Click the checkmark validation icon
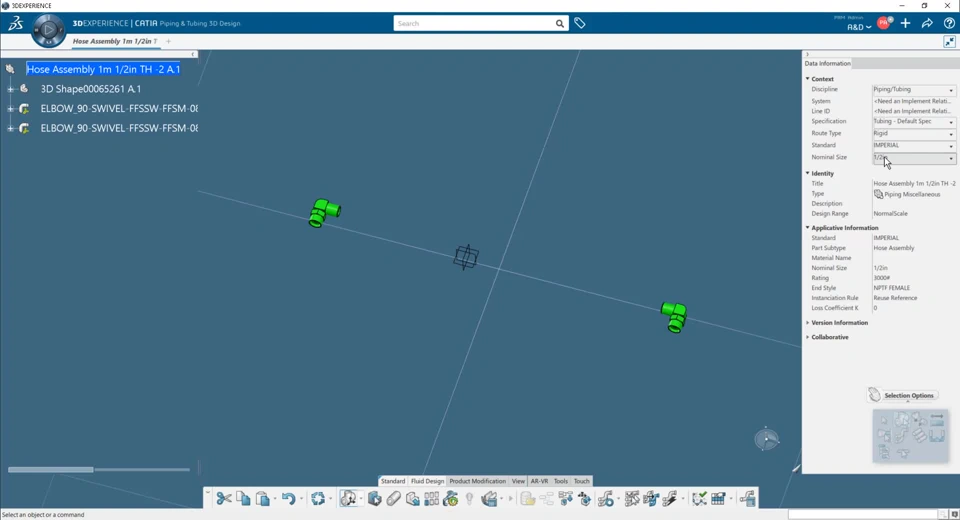The image size is (960, 520). tap(699, 499)
